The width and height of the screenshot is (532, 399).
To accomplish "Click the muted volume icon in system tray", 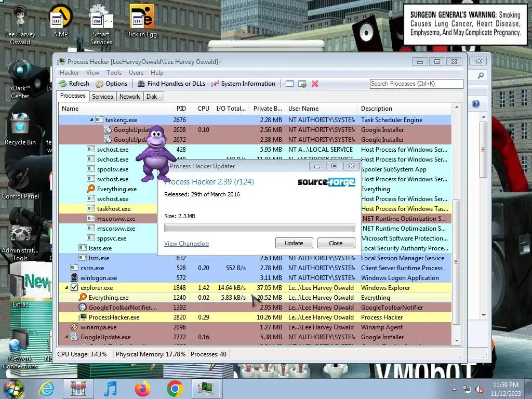I will pyautogui.click(x=480, y=390).
